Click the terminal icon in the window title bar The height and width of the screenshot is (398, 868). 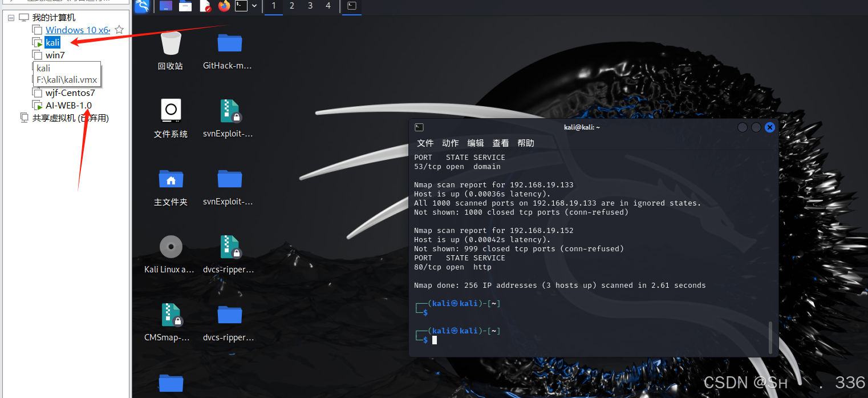click(x=419, y=127)
